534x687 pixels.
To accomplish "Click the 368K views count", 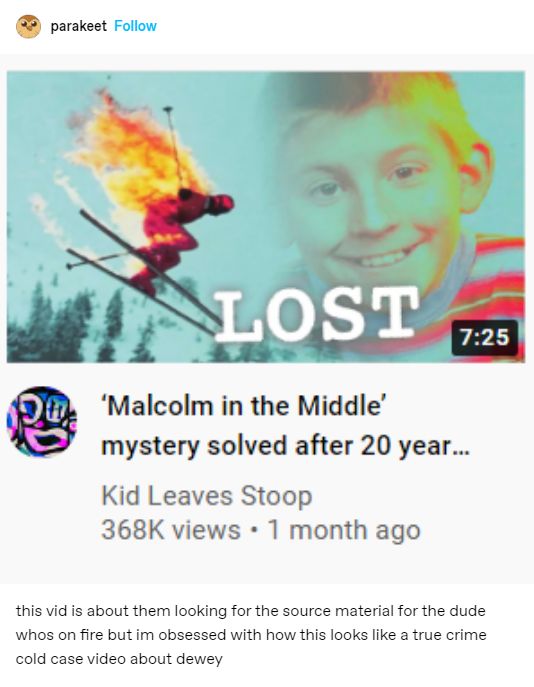I will click(x=171, y=530).
